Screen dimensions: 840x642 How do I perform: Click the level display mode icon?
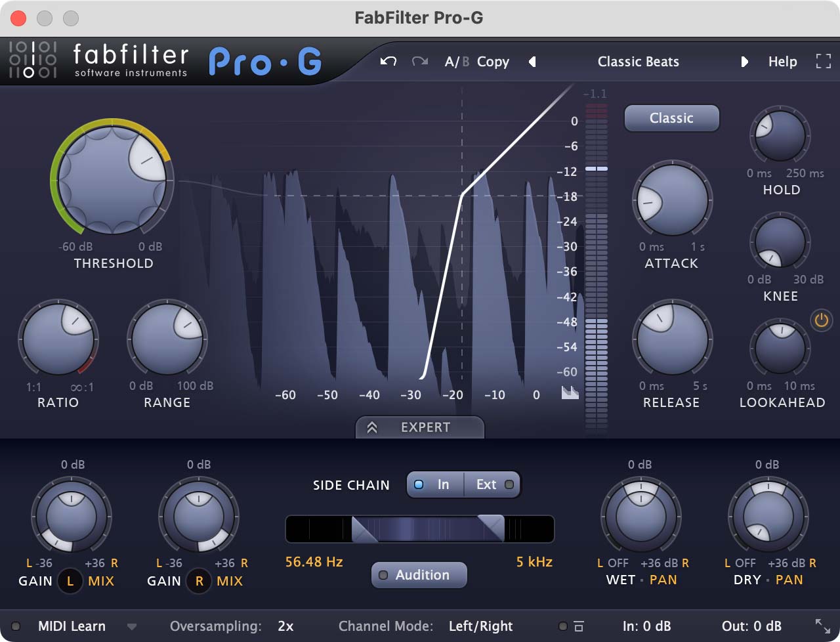point(570,393)
